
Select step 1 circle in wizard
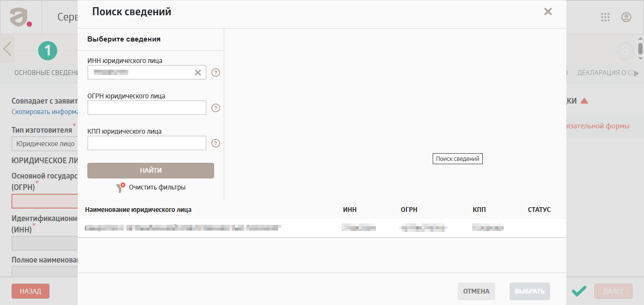(48, 50)
